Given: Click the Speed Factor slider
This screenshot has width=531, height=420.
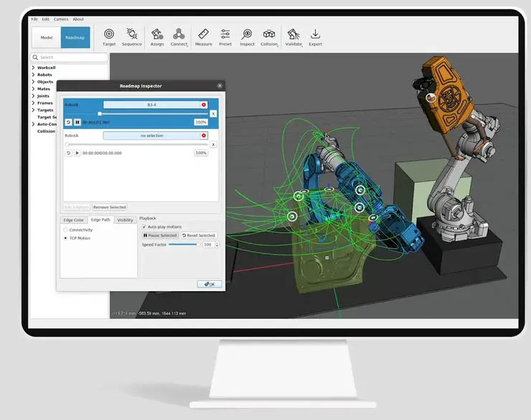Looking at the screenshot, I should tap(184, 244).
